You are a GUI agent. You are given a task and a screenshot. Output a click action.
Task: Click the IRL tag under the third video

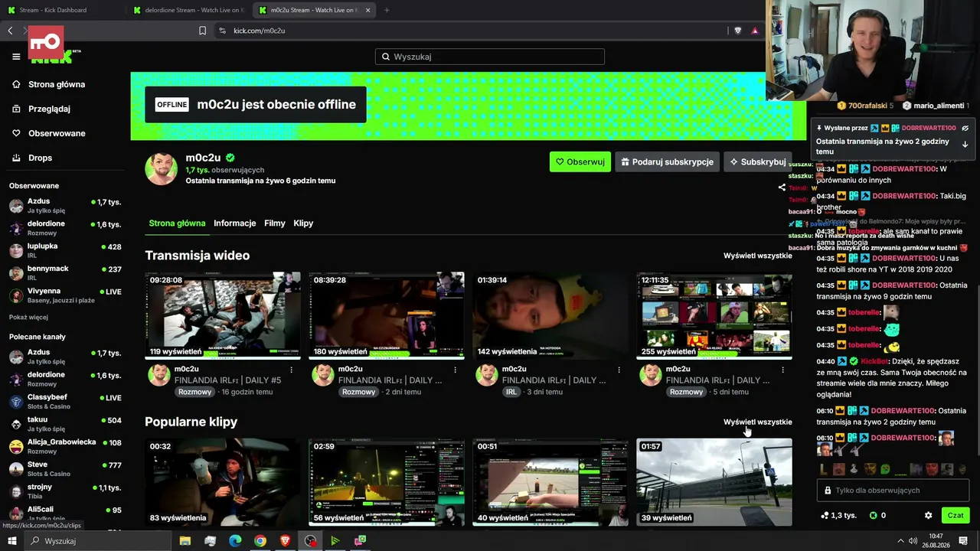[x=511, y=392]
